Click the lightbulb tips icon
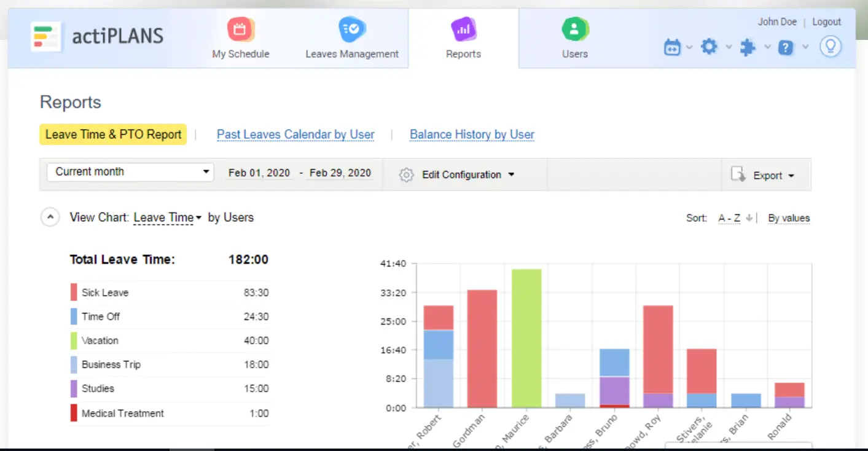This screenshot has height=451, width=868. click(x=830, y=47)
